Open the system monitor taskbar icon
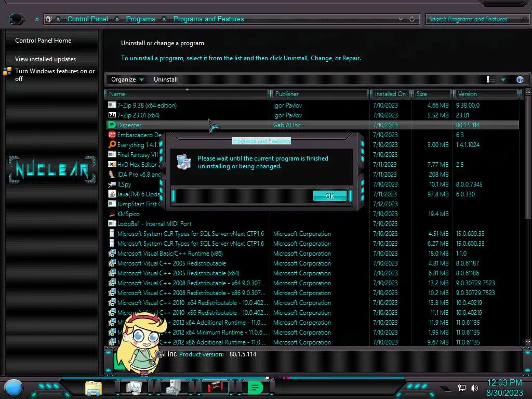The height and width of the screenshot is (399, 532). [x=134, y=388]
